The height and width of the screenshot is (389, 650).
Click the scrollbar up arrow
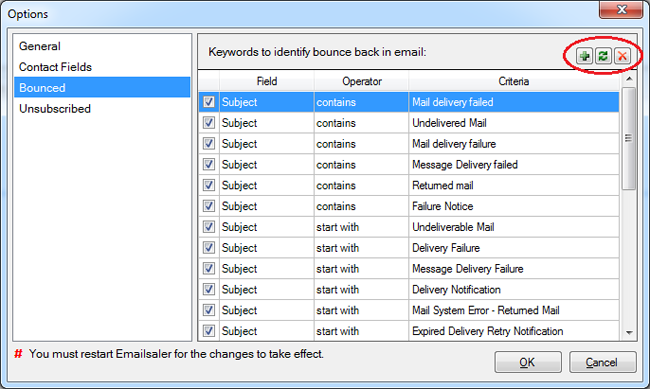pos(629,79)
